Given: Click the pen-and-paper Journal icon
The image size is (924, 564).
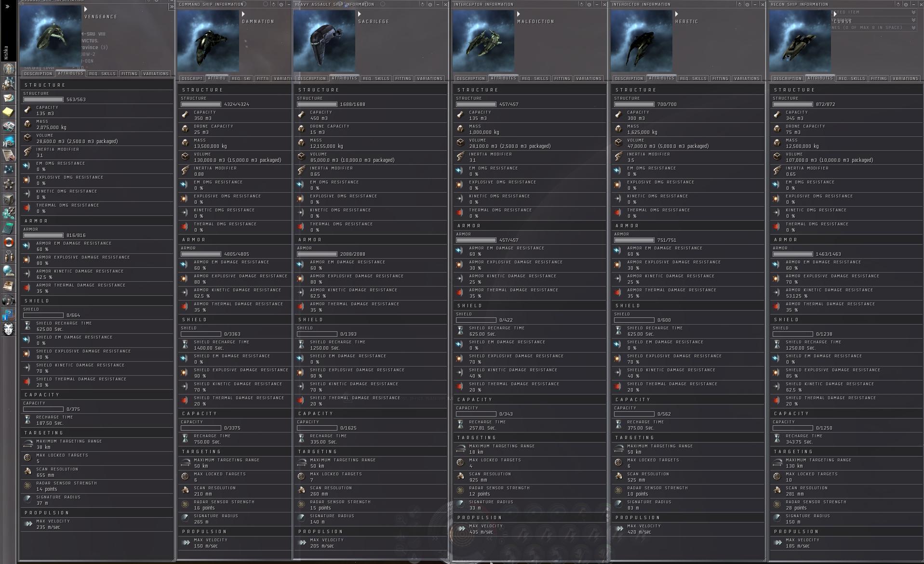Looking at the screenshot, I should point(8,155).
